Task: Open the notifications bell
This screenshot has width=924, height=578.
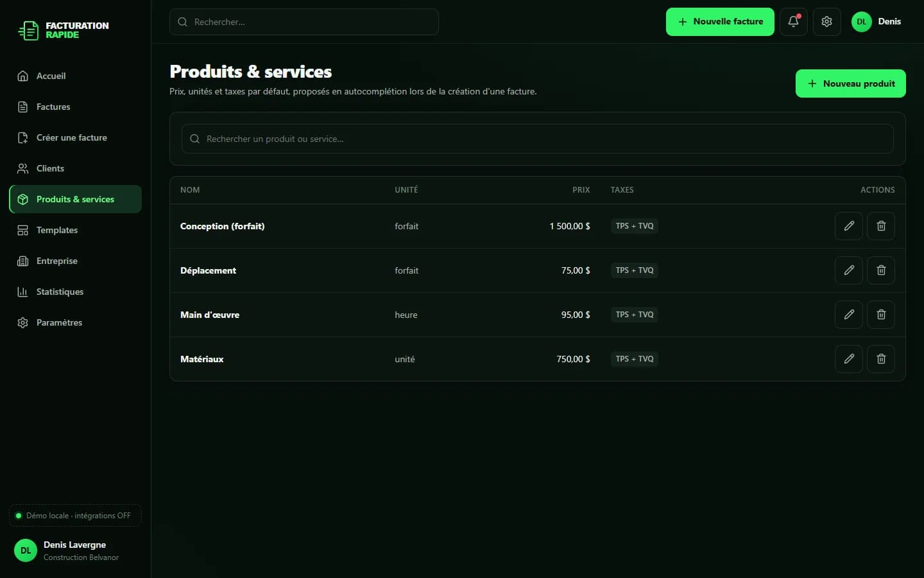Action: tap(794, 22)
